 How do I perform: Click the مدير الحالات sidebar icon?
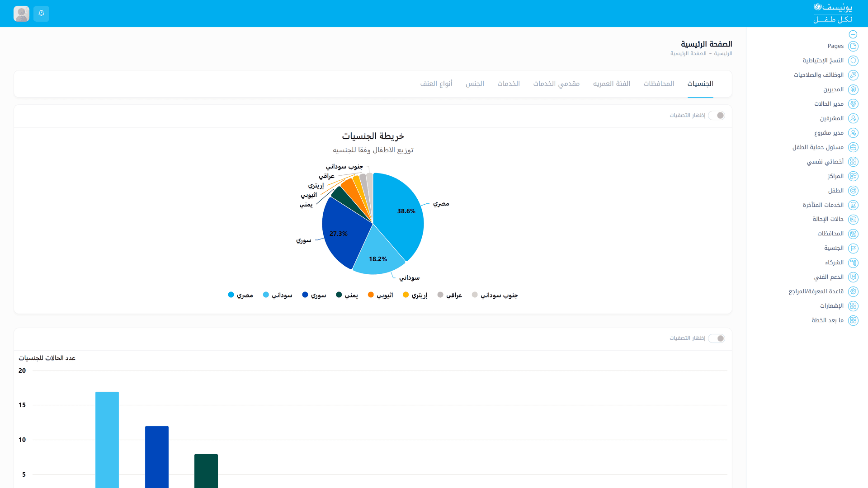pos(853,104)
